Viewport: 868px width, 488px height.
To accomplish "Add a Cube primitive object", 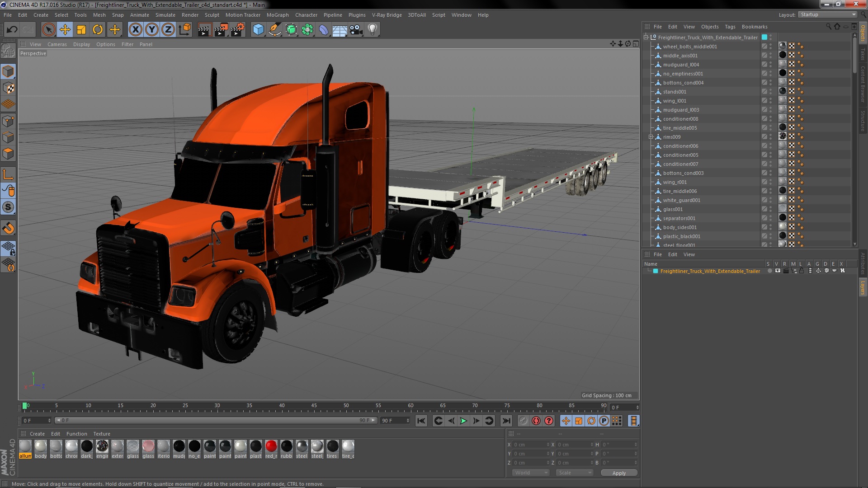I will (x=258, y=30).
